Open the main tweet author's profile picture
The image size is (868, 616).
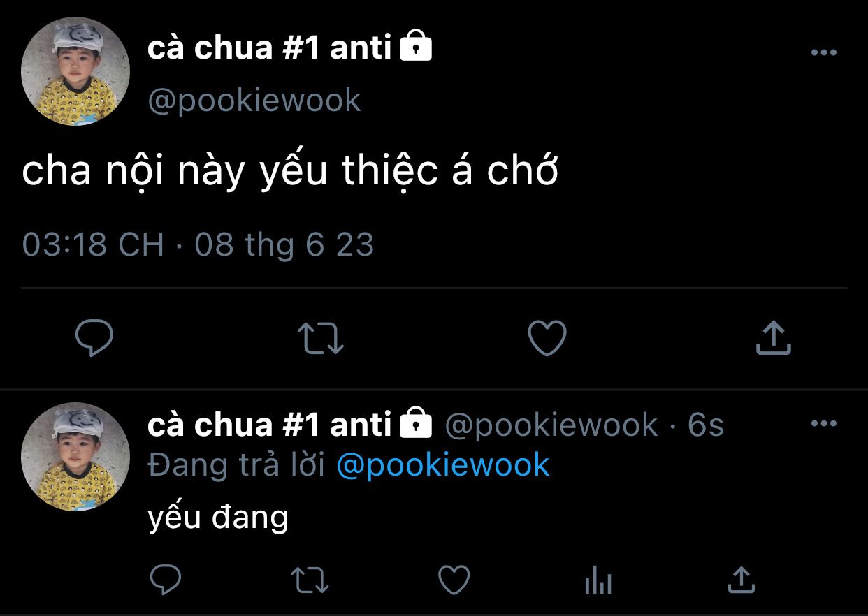[x=75, y=71]
